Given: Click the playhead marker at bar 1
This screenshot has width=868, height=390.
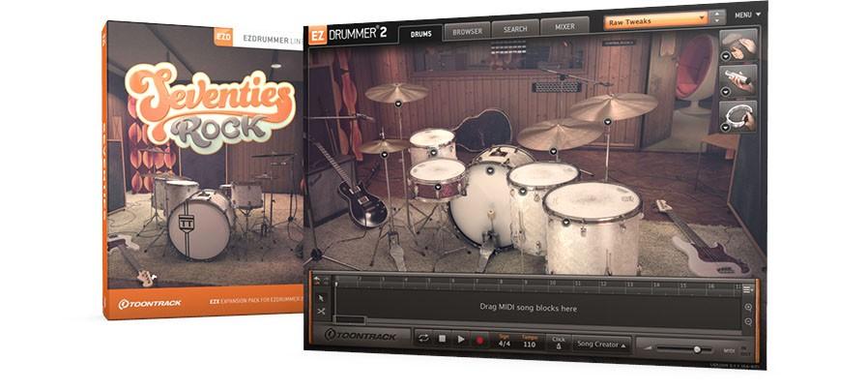Looking at the screenshot, I should click(335, 283).
